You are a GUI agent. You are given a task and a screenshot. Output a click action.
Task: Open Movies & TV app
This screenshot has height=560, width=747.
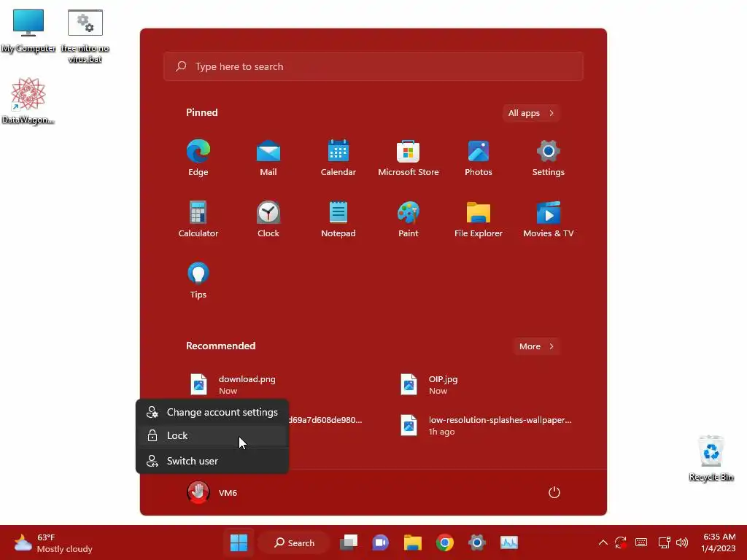(549, 219)
